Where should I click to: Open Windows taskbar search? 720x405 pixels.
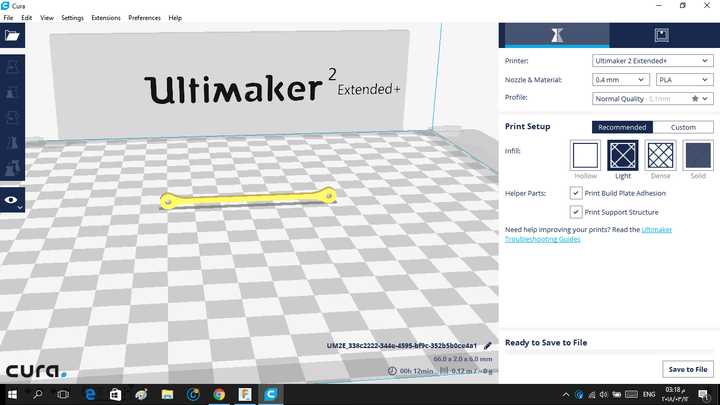[38, 394]
